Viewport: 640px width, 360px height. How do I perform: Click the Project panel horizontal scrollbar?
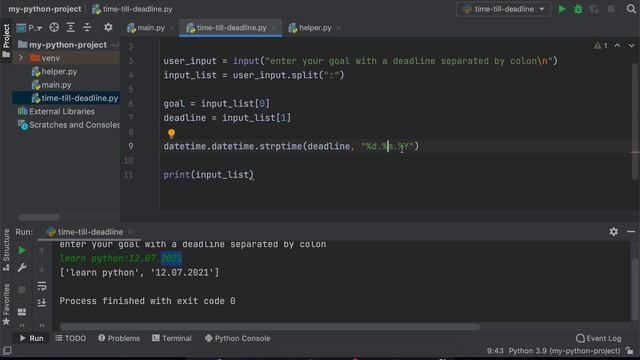(39, 217)
